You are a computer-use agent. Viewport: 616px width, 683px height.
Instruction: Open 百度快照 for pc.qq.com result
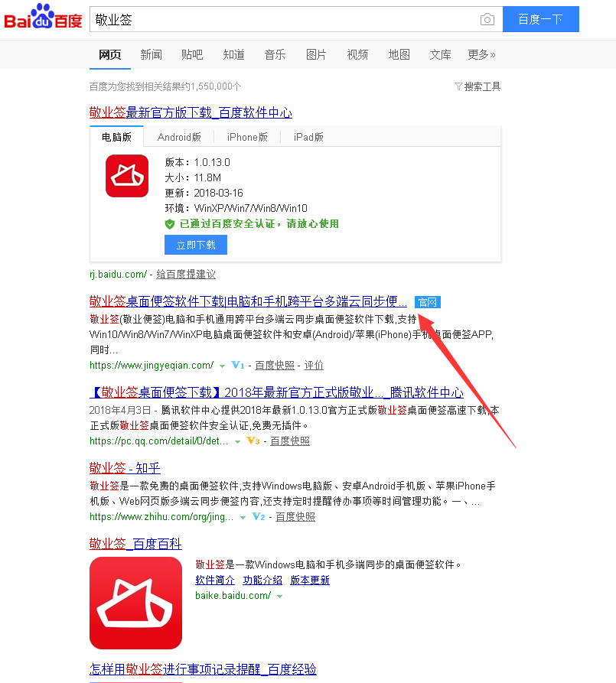coord(290,441)
